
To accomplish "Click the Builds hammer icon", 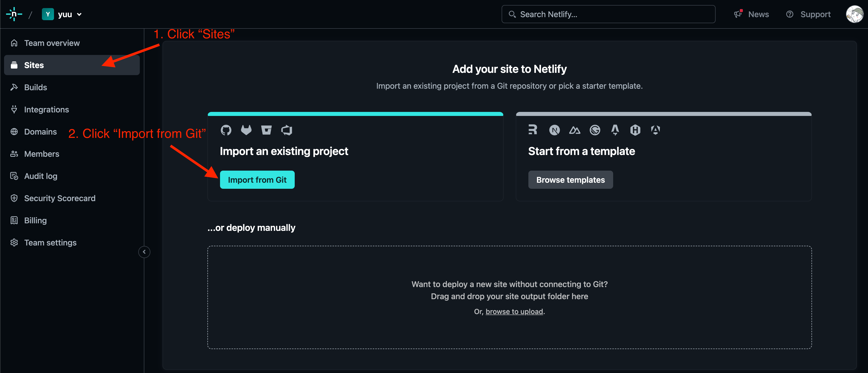I will 14,87.
